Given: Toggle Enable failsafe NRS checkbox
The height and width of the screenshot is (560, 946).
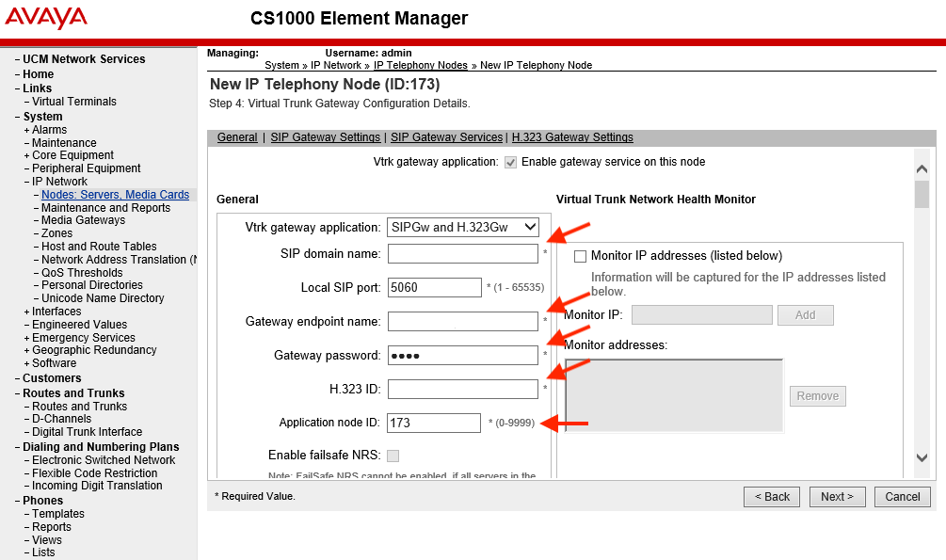Looking at the screenshot, I should tap(393, 456).
